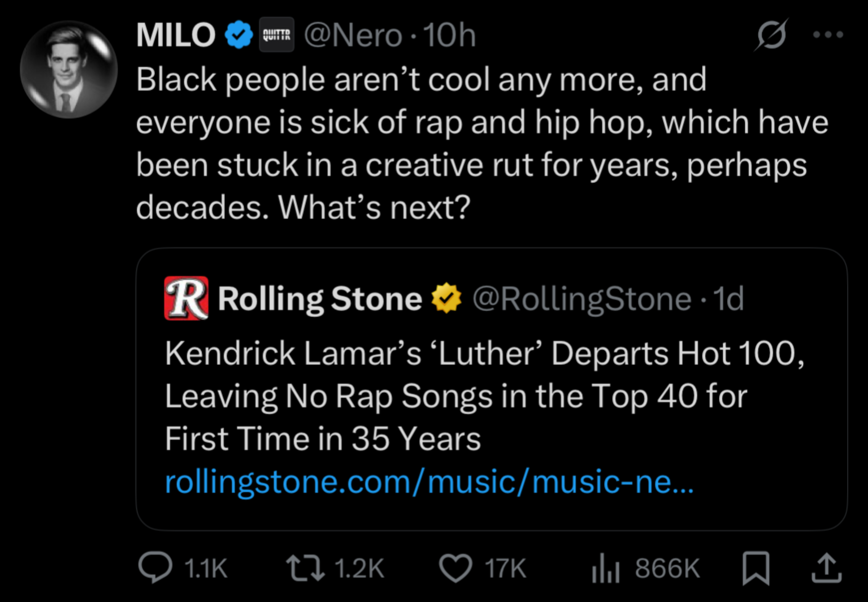The image size is (868, 602).
Task: Open the @RollingStone handle in quoted post
Action: pyautogui.click(x=582, y=299)
